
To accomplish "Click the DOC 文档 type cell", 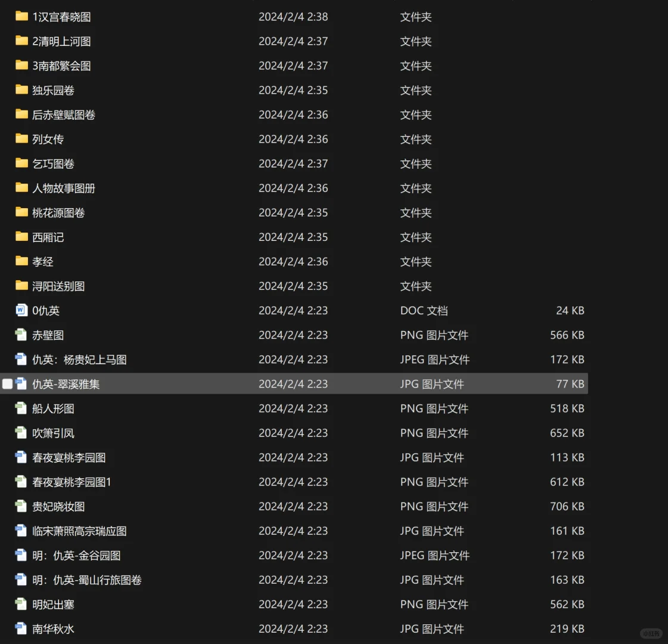I will click(x=424, y=311).
